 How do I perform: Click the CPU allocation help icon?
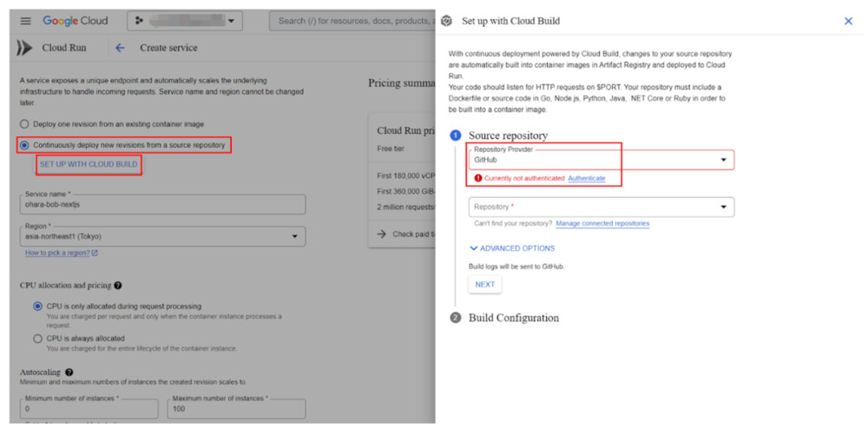coord(118,285)
